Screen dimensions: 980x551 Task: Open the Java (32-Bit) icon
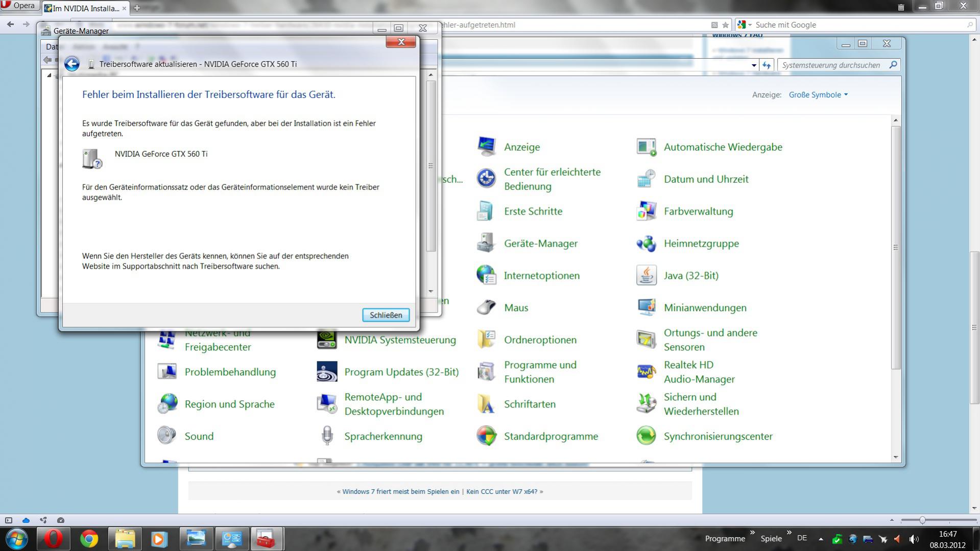[646, 276]
